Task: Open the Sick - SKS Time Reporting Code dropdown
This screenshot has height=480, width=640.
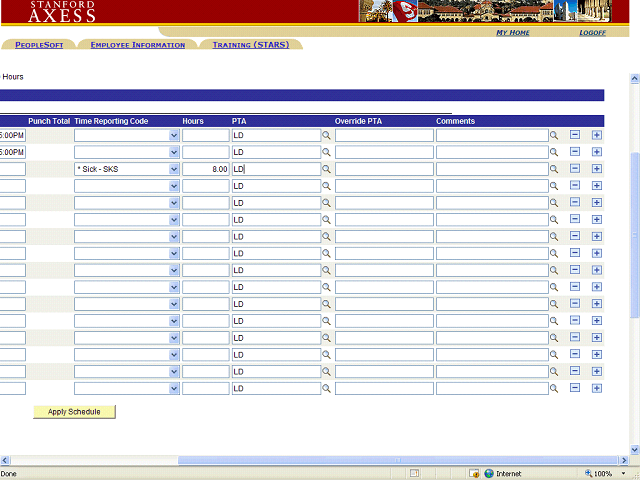Action: point(174,169)
